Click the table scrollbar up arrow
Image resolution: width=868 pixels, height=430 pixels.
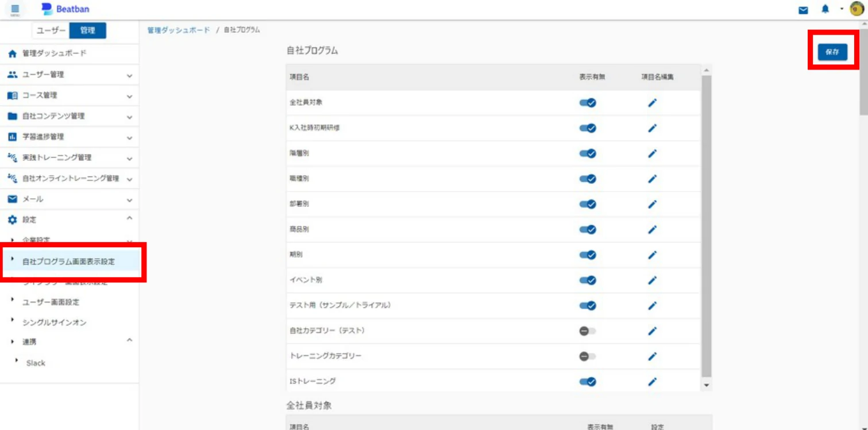tap(707, 70)
